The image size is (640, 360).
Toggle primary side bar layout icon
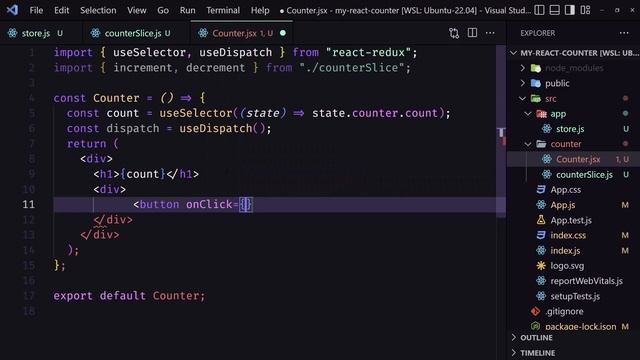click(x=539, y=10)
